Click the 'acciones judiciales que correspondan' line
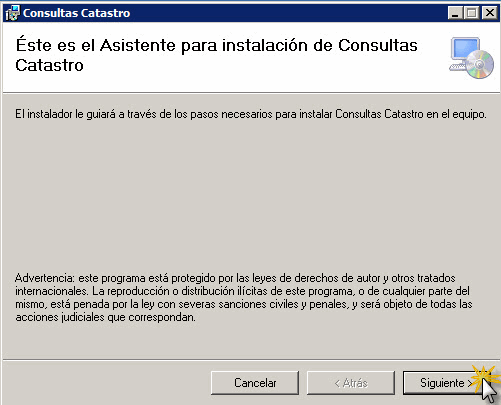The height and width of the screenshot is (405, 501). point(105,317)
